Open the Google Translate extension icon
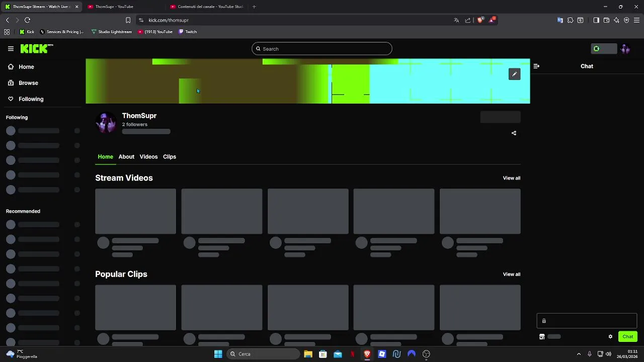Image resolution: width=644 pixels, height=362 pixels. click(x=560, y=20)
